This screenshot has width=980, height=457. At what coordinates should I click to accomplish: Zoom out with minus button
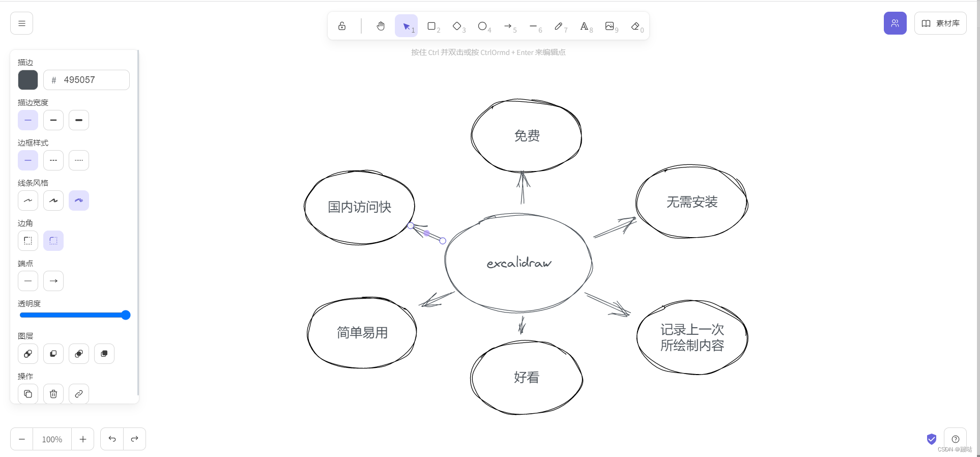point(22,439)
